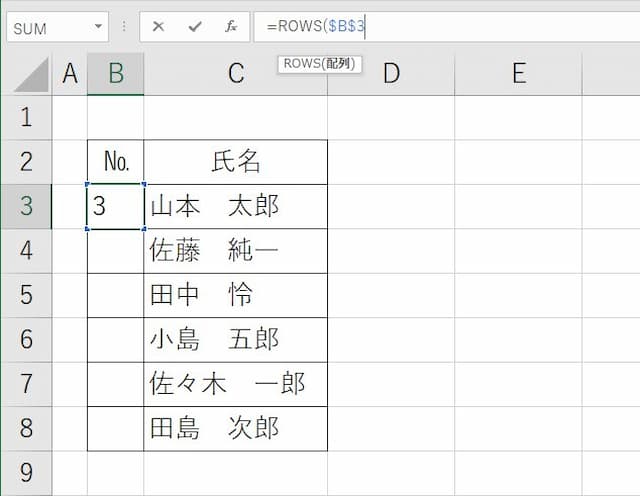Click cell containing 山本 太郎
The image size is (640, 496).
[x=236, y=206]
